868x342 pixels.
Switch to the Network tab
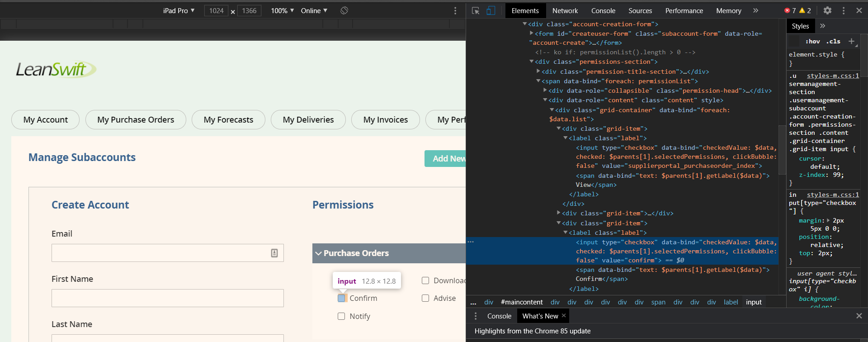(565, 10)
